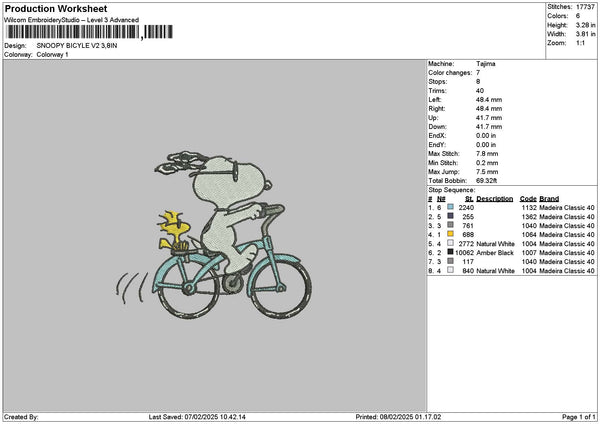Image resolution: width=600 pixels, height=424 pixels.
Task: Click the Max Stitch value "7.8 mm"
Action: (x=487, y=154)
